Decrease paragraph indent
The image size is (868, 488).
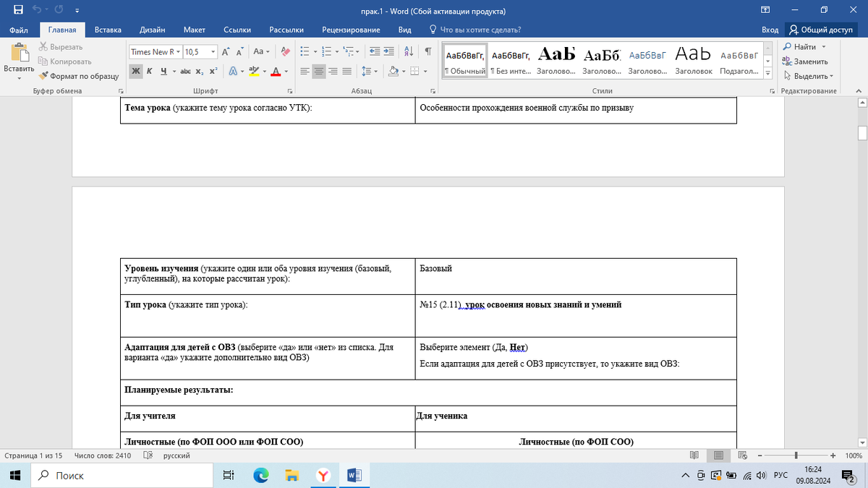[x=374, y=52]
